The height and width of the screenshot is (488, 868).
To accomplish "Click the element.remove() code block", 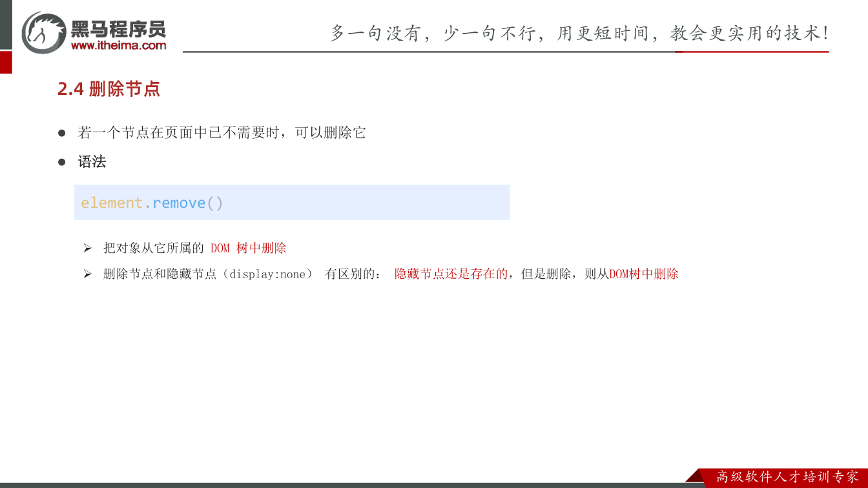I will point(292,203).
